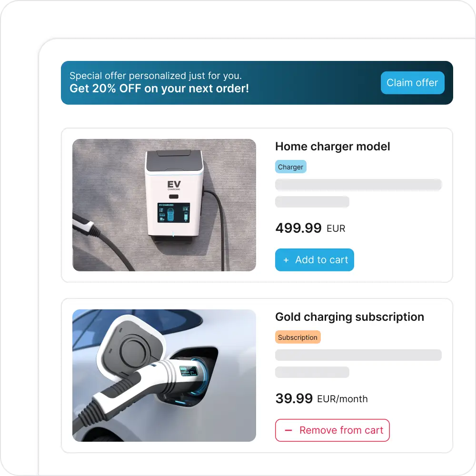Viewport: 476px width, 476px height.
Task: Click the short description placeholder on charger card
Action: (x=312, y=201)
